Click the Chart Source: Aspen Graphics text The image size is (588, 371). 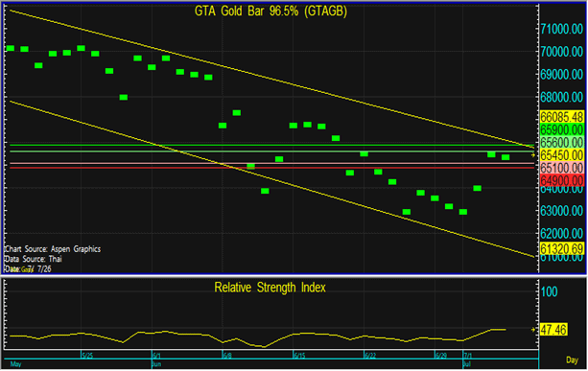(53, 249)
